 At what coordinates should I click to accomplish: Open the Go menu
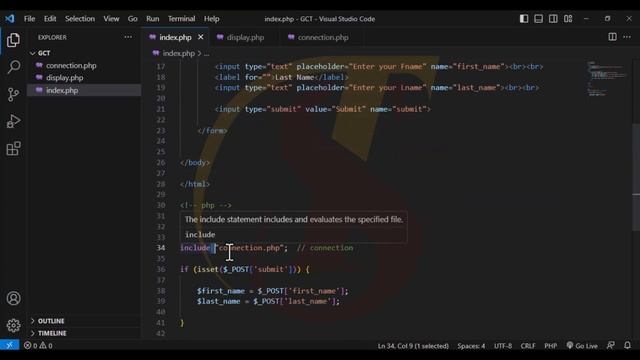pos(132,19)
